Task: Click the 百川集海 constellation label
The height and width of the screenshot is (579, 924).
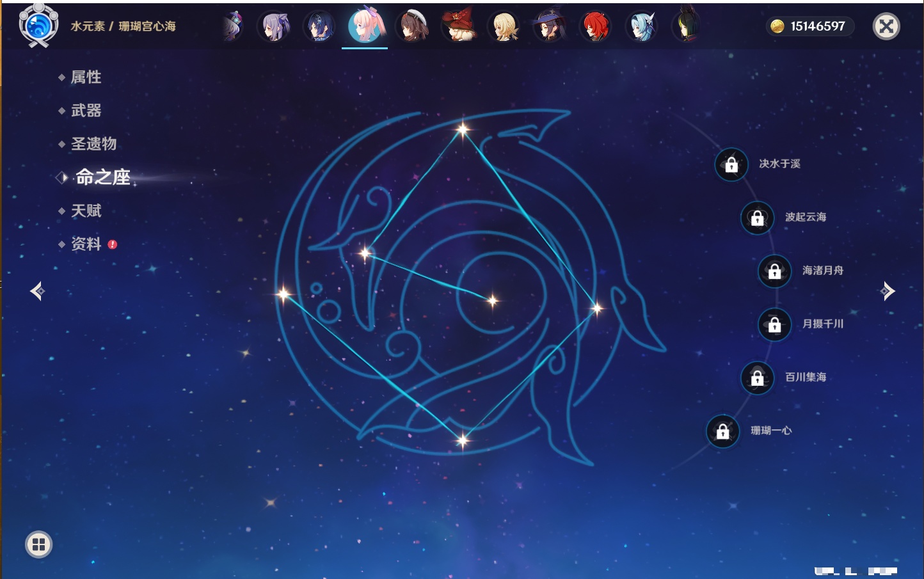Action: tap(806, 377)
